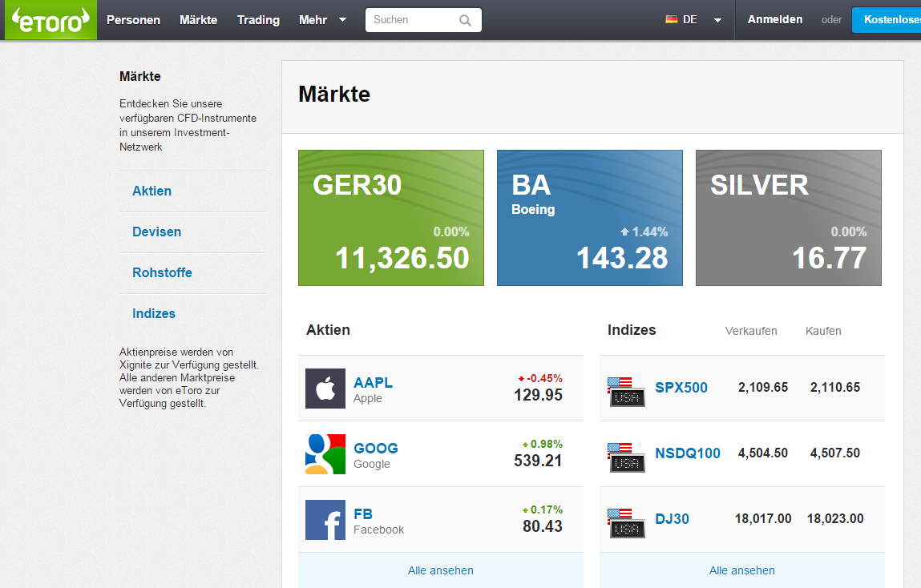The image size is (921, 588).
Task: Open the Apple logo icon
Action: (x=325, y=389)
